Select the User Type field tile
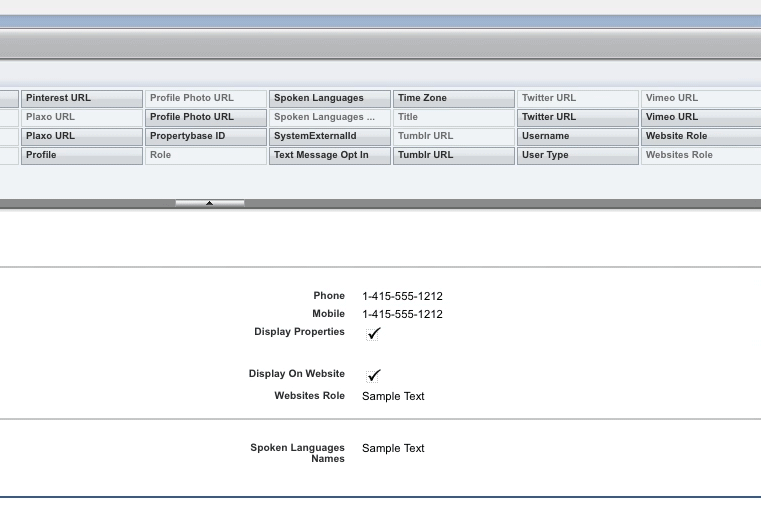Image resolution: width=761 pixels, height=517 pixels. pos(578,155)
